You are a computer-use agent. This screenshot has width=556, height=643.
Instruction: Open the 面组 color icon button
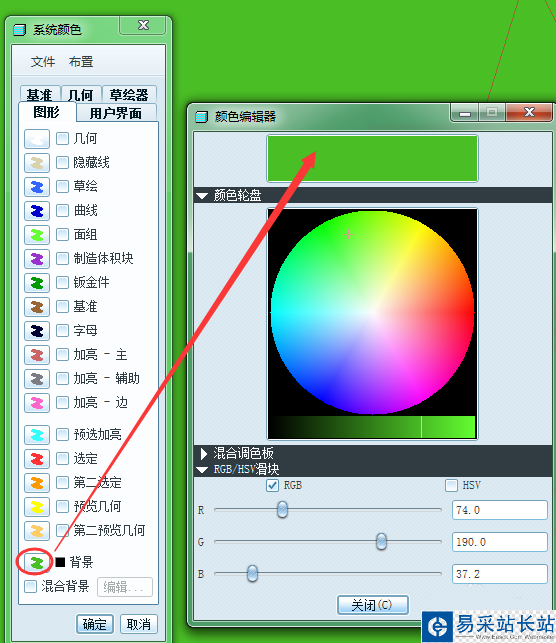click(x=37, y=235)
